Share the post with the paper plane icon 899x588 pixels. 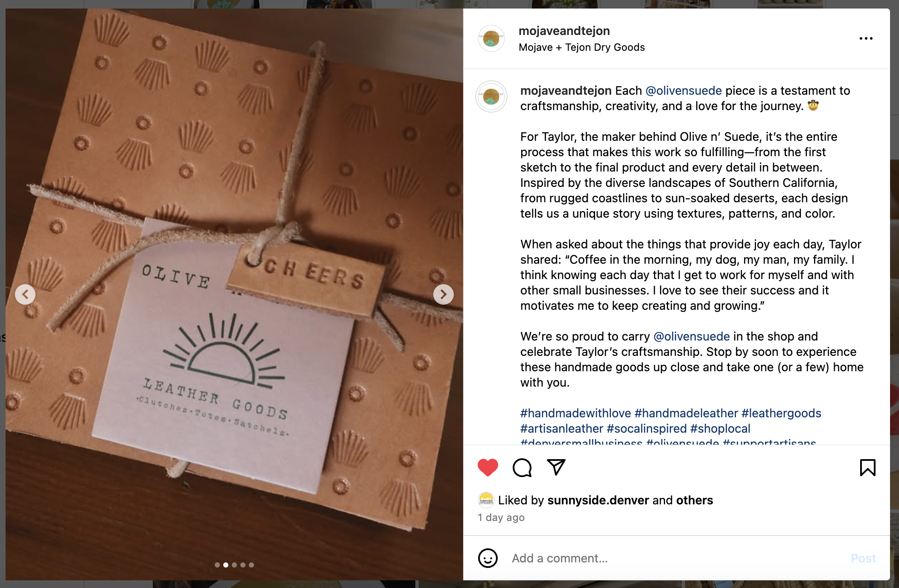click(556, 467)
